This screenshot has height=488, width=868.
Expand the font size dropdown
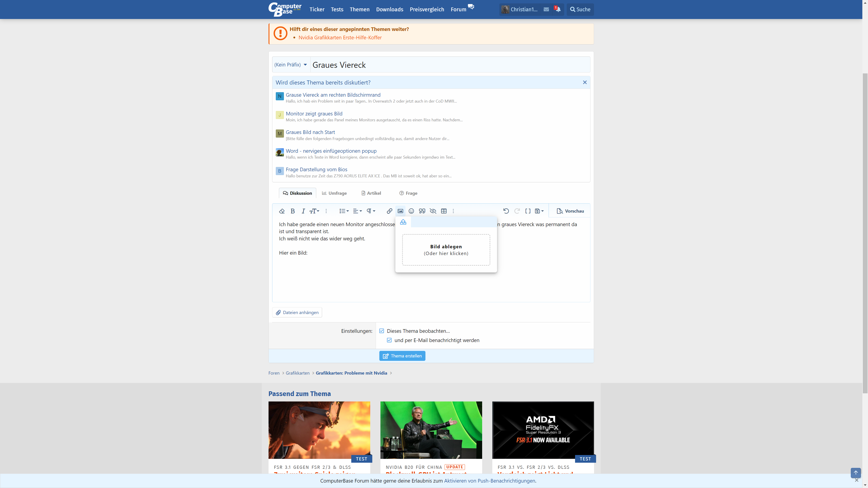(x=314, y=211)
